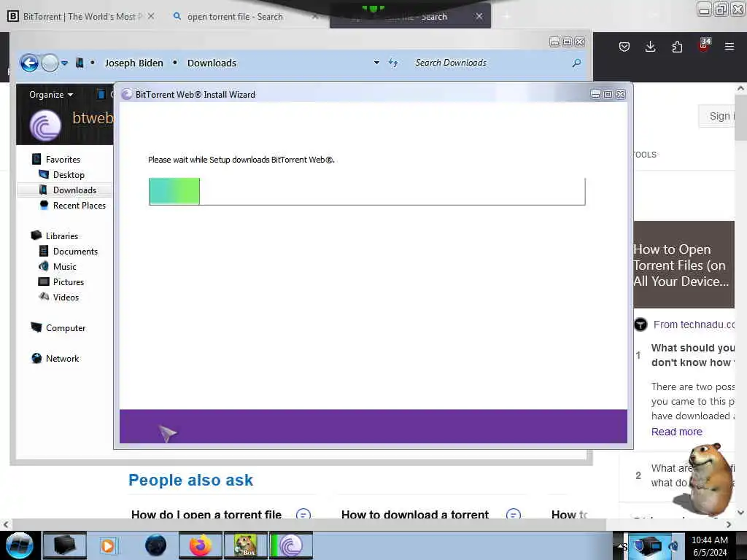Open the Music library
Viewport: 747px width, 560px height.
64,266
